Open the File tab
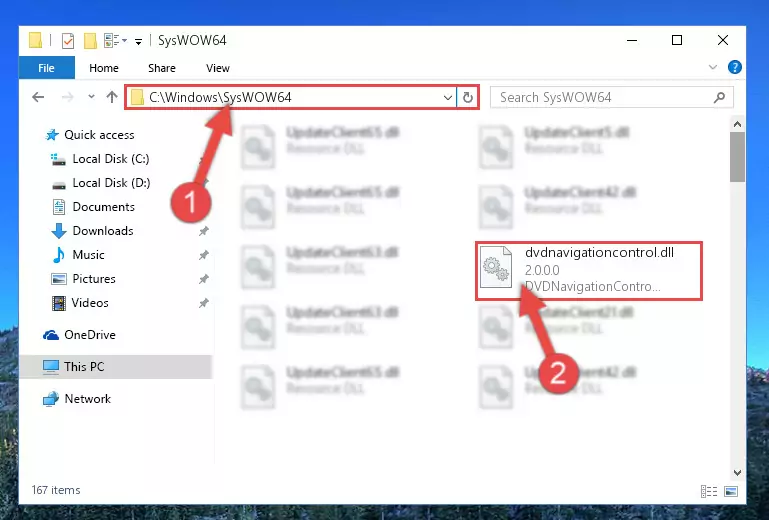Viewport: 769px width, 520px height. [x=47, y=68]
